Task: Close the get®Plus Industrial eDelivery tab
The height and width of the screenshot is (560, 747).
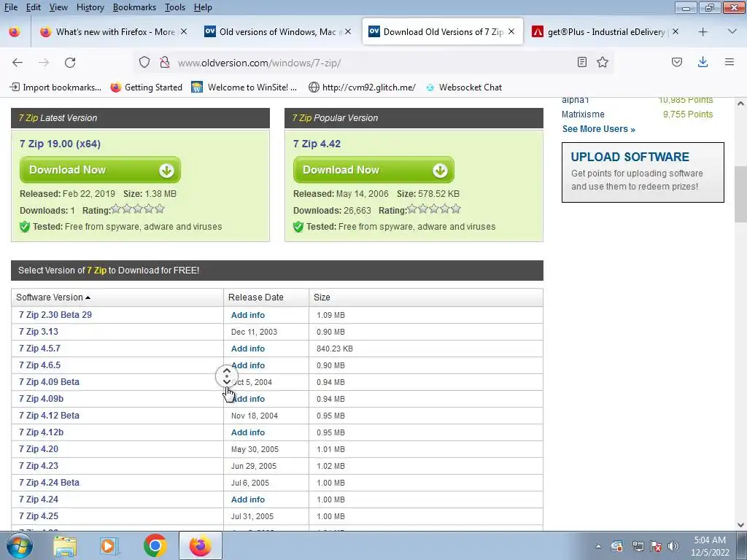Action: (676, 32)
